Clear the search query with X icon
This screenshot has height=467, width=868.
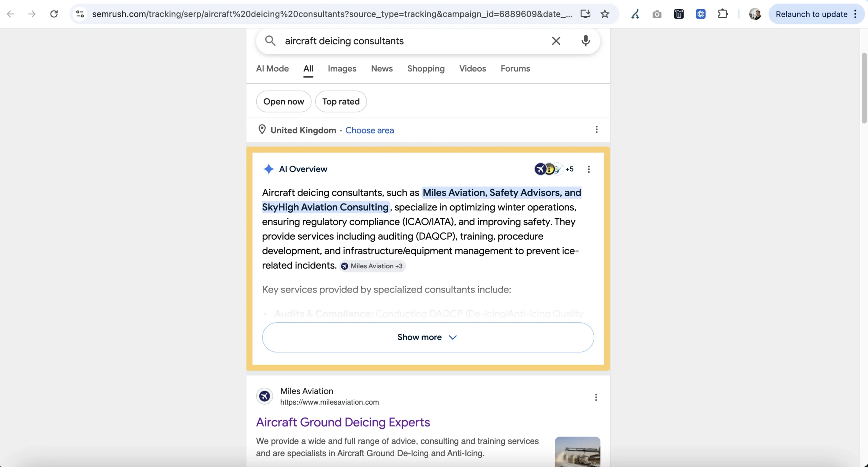pyautogui.click(x=556, y=41)
